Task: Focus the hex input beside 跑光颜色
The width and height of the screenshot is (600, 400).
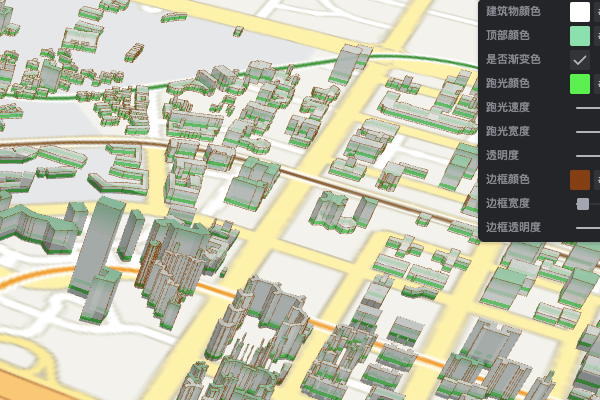Action: coord(597,84)
